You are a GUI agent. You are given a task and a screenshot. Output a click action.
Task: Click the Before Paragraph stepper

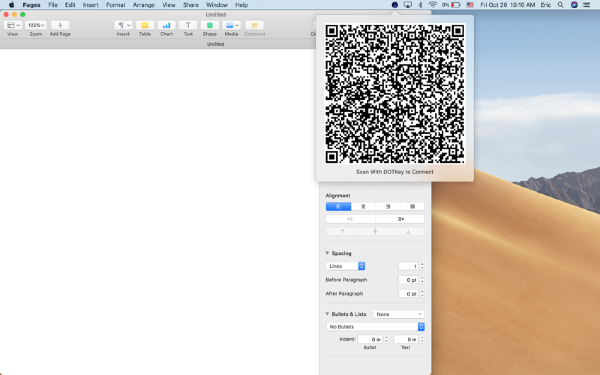(x=422, y=280)
